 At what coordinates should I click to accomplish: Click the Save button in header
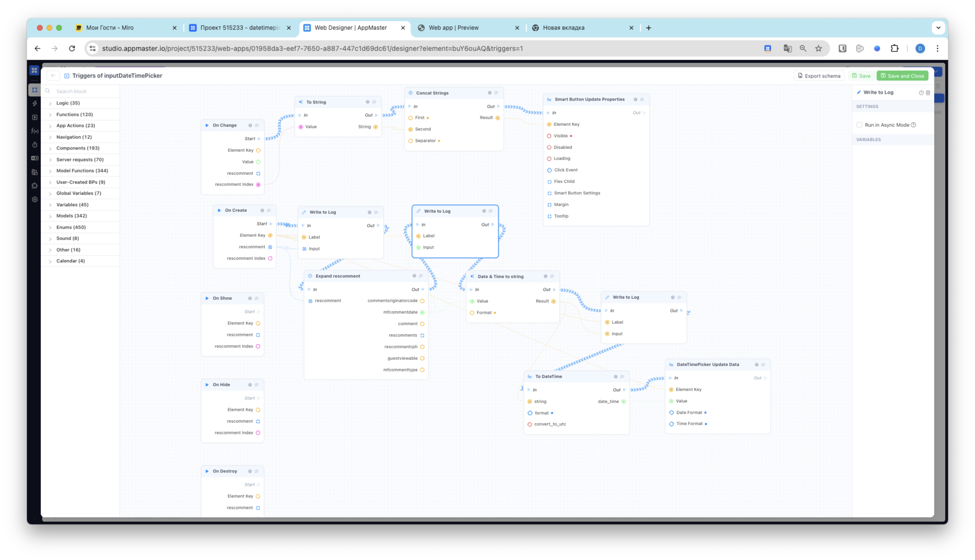click(861, 76)
